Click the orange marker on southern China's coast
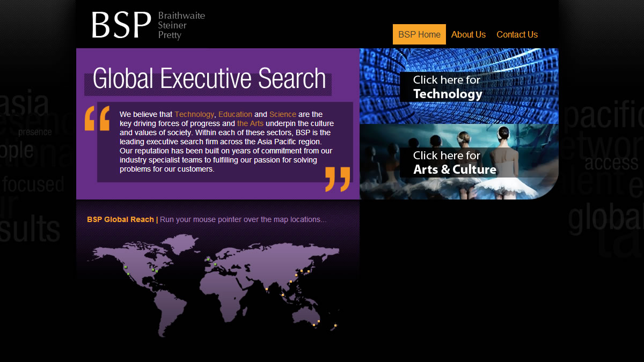The height and width of the screenshot is (362, 644). [291, 282]
